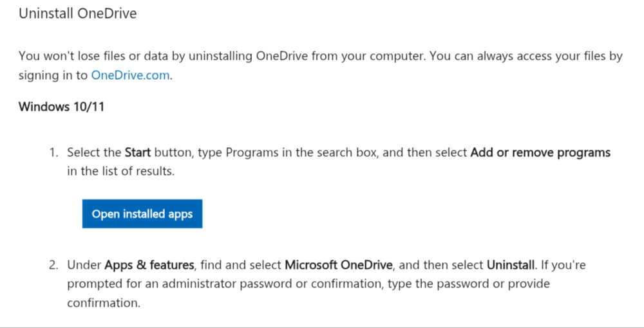Click the phrase You won't lose files
The width and height of the screenshot is (644, 328).
[x=72, y=56]
